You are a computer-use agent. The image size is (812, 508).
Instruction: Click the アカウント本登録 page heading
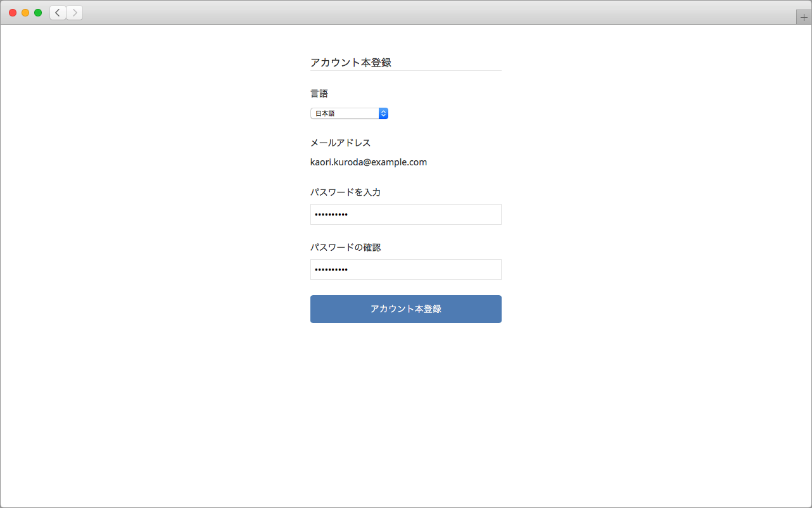pos(350,63)
